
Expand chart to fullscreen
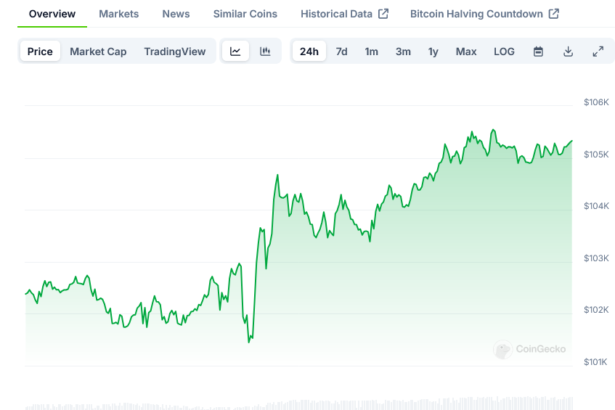pyautogui.click(x=598, y=52)
